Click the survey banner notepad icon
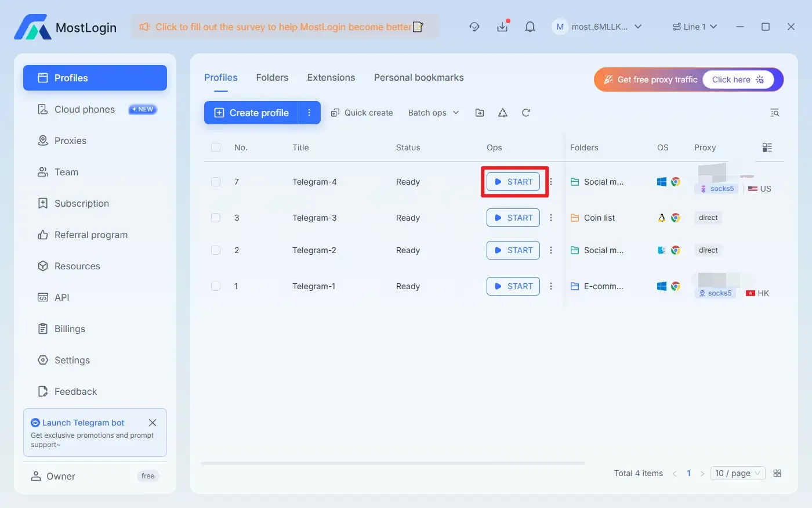The image size is (812, 508). 418,27
